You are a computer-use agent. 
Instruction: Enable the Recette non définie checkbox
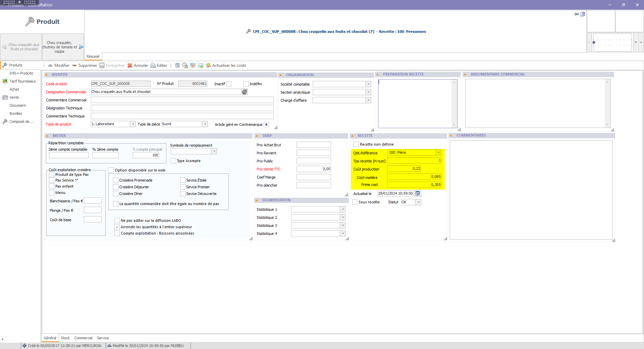tap(356, 144)
